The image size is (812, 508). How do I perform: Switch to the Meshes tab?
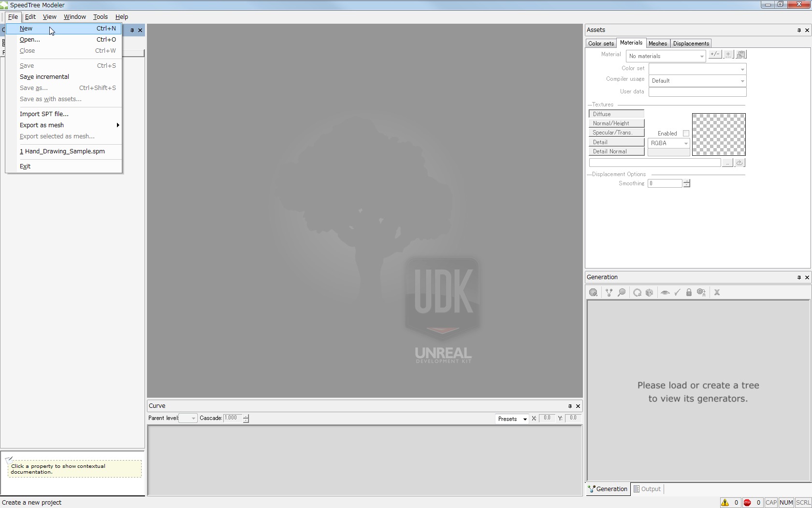[657, 44]
